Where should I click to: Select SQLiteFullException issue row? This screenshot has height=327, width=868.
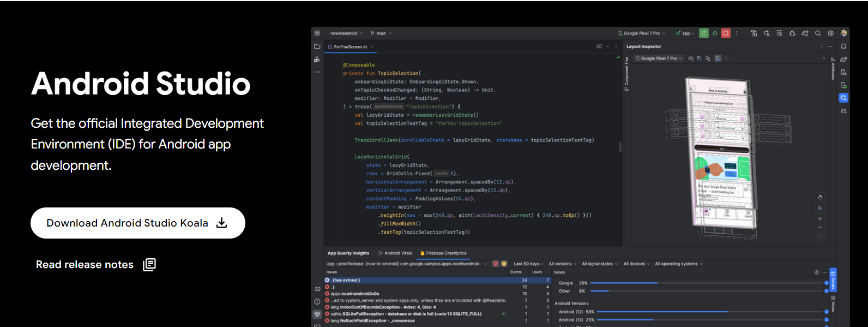[x=438, y=314]
